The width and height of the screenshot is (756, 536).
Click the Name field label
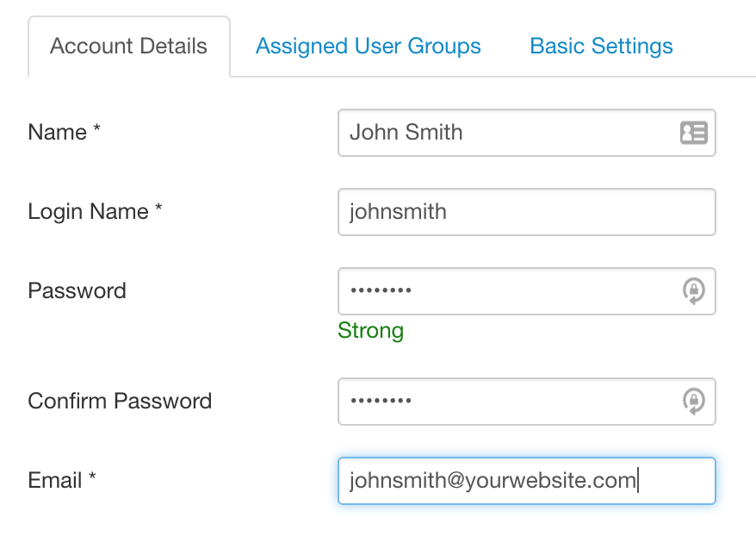57,133
